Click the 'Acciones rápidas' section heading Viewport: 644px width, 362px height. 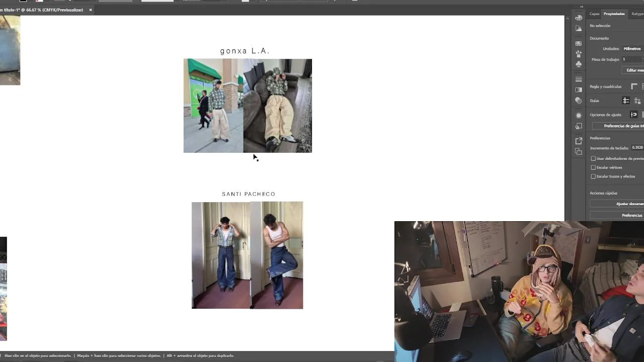pos(603,193)
